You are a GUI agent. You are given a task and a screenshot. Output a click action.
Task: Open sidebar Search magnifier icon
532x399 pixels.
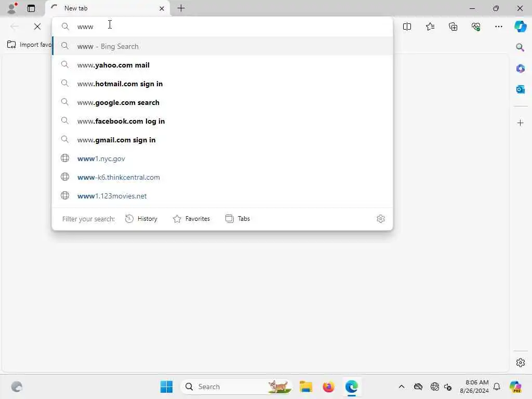tap(520, 47)
